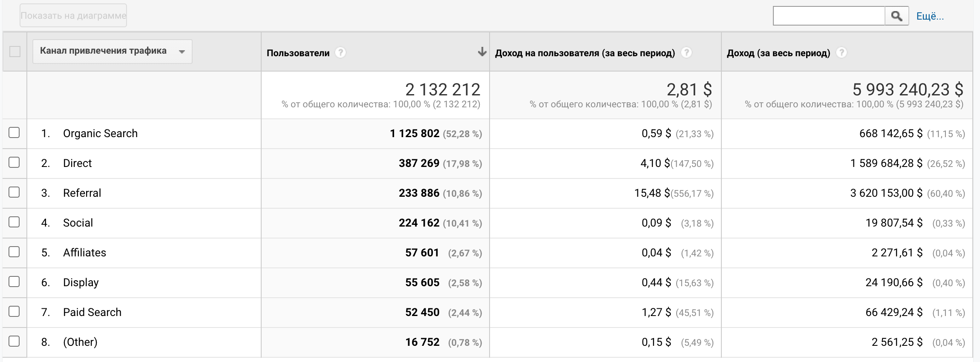Image resolution: width=980 pixels, height=362 pixels.
Task: Select Affiliates users value 57 601
Action: (422, 253)
